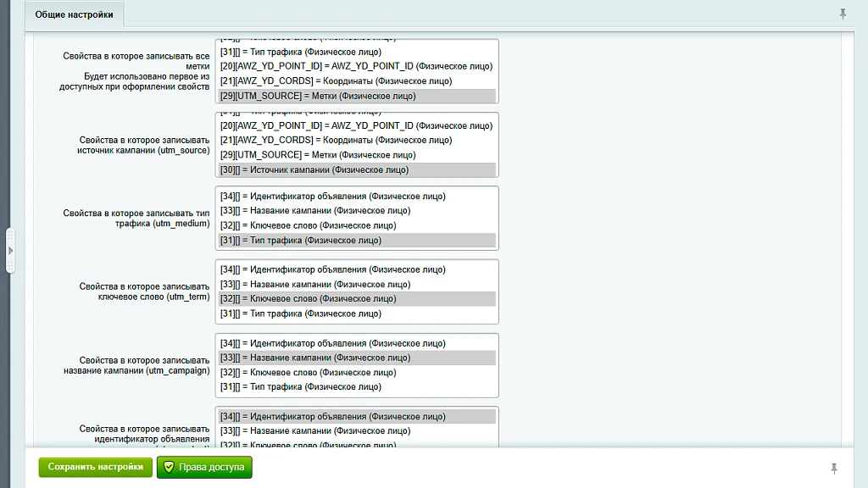Select [33] Название кампании in utm_term list
The width and height of the screenshot is (868, 488).
tap(357, 285)
